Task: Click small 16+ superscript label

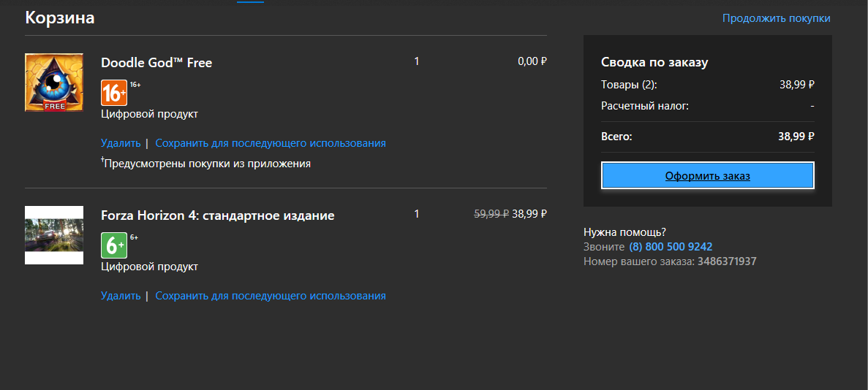Action: click(x=135, y=85)
